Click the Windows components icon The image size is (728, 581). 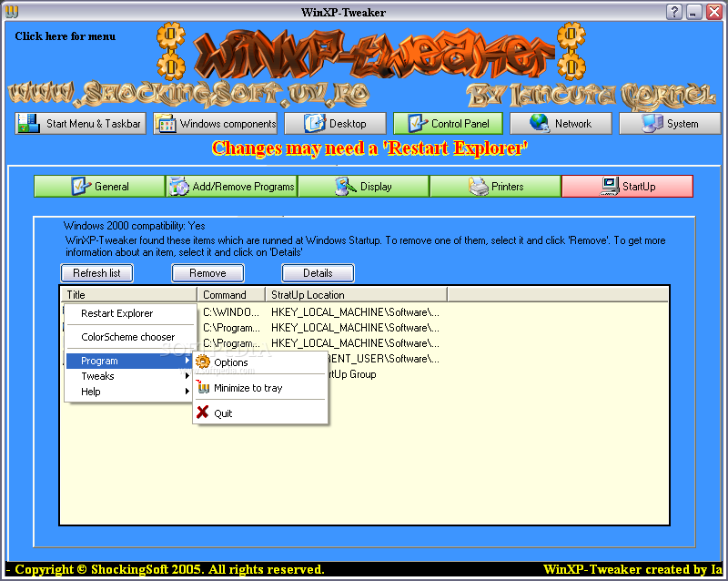(x=166, y=124)
